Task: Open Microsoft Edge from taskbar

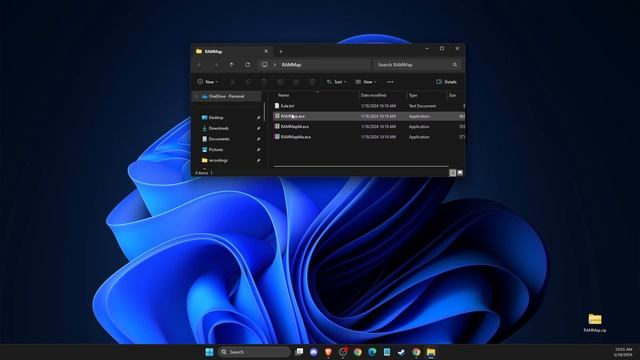Action: pos(372,352)
